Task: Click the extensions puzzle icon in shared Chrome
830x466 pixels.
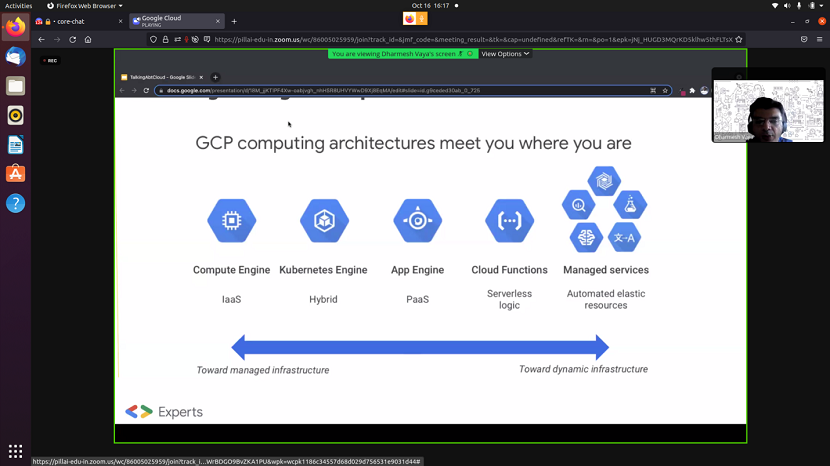Action: (x=692, y=91)
